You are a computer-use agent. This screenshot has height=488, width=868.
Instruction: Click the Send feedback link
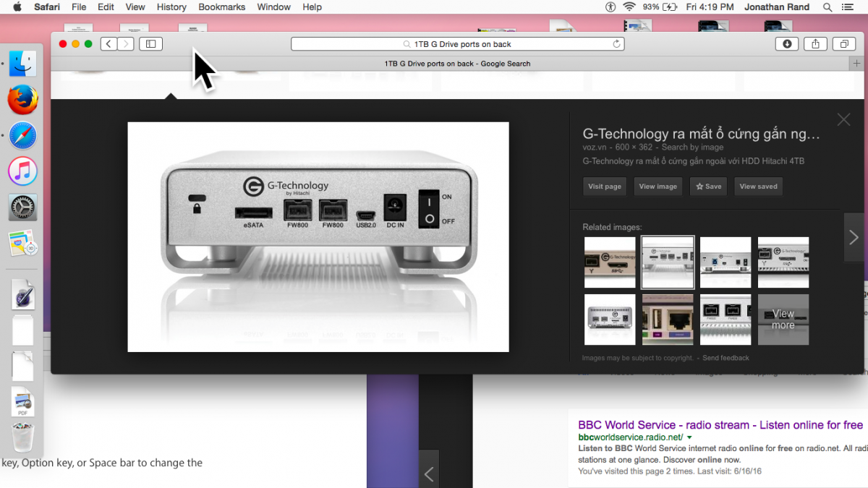[x=726, y=358]
